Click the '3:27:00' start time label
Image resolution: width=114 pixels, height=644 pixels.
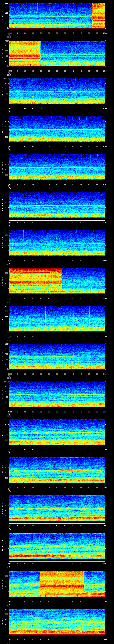coord(9,525)
